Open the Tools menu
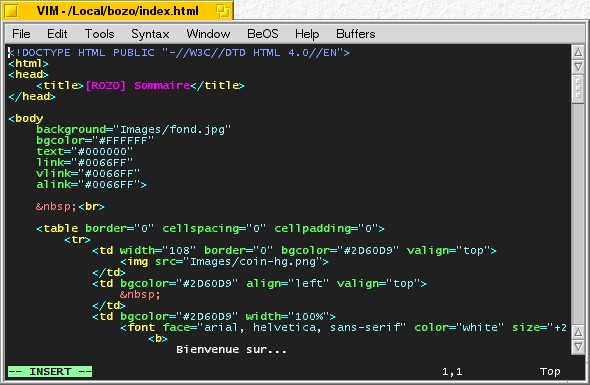 pyautogui.click(x=99, y=34)
